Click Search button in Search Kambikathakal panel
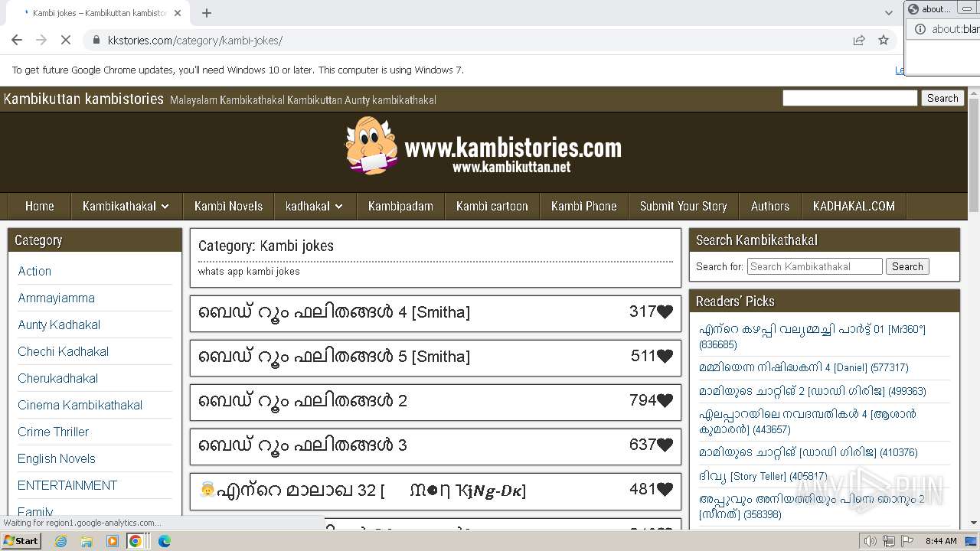 pyautogui.click(x=907, y=266)
